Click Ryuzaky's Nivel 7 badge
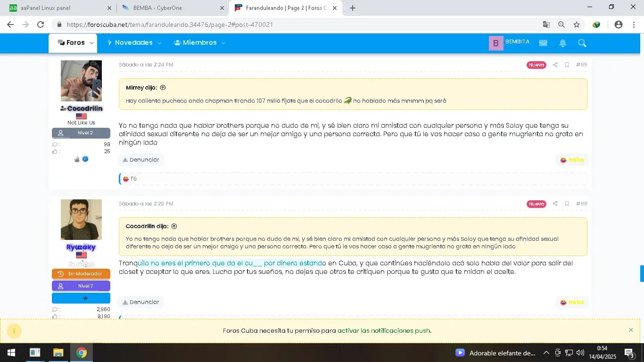Screen dimensions: 644x362 81,286
